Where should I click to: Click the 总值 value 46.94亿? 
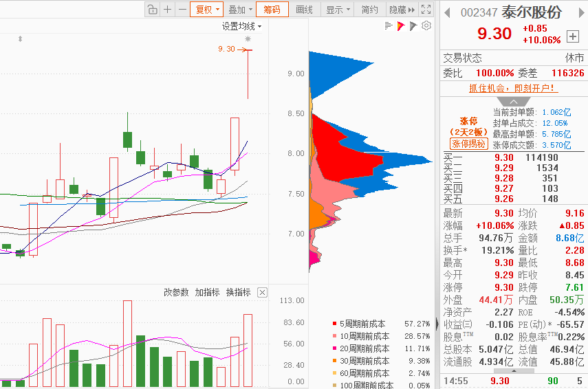click(x=567, y=349)
